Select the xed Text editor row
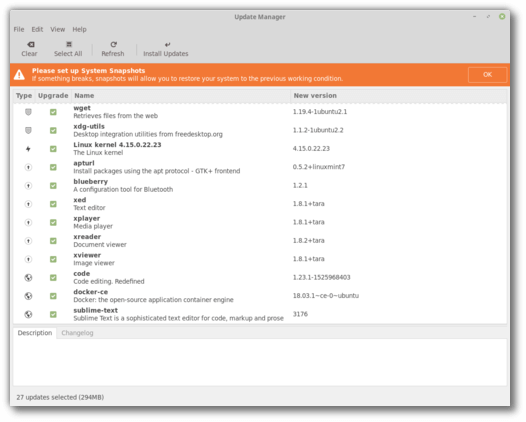Image resolution: width=526 pixels, height=422 pixels. pos(260,204)
